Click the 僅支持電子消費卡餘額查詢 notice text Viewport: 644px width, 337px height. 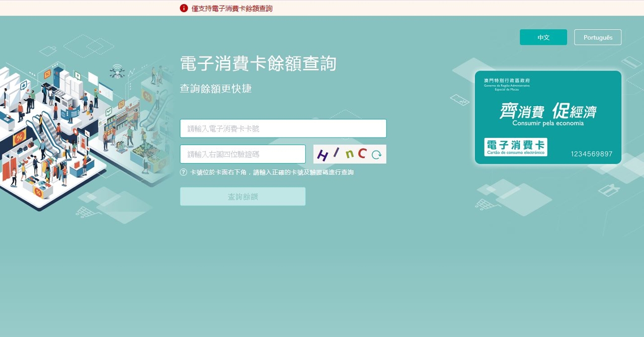pos(232,9)
